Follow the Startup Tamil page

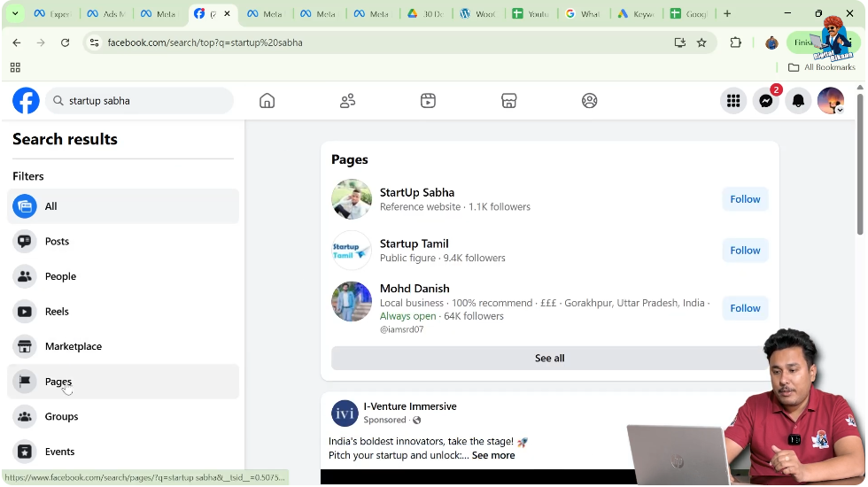(745, 250)
